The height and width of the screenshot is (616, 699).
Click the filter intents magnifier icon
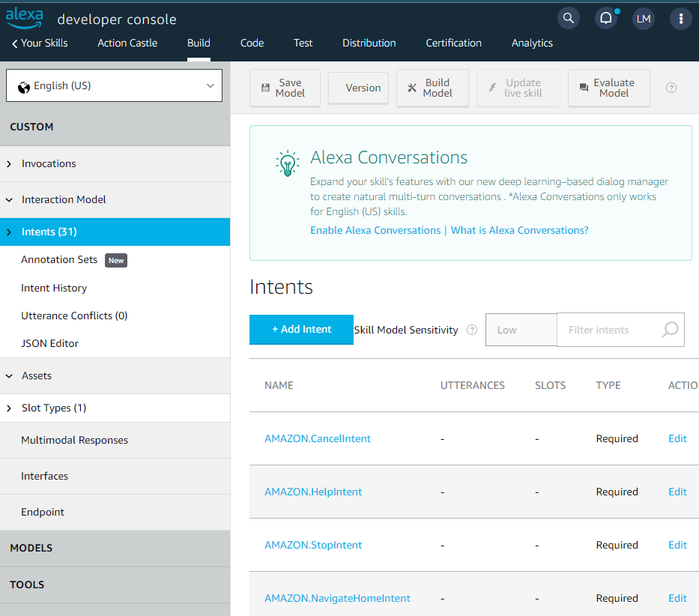[670, 330]
